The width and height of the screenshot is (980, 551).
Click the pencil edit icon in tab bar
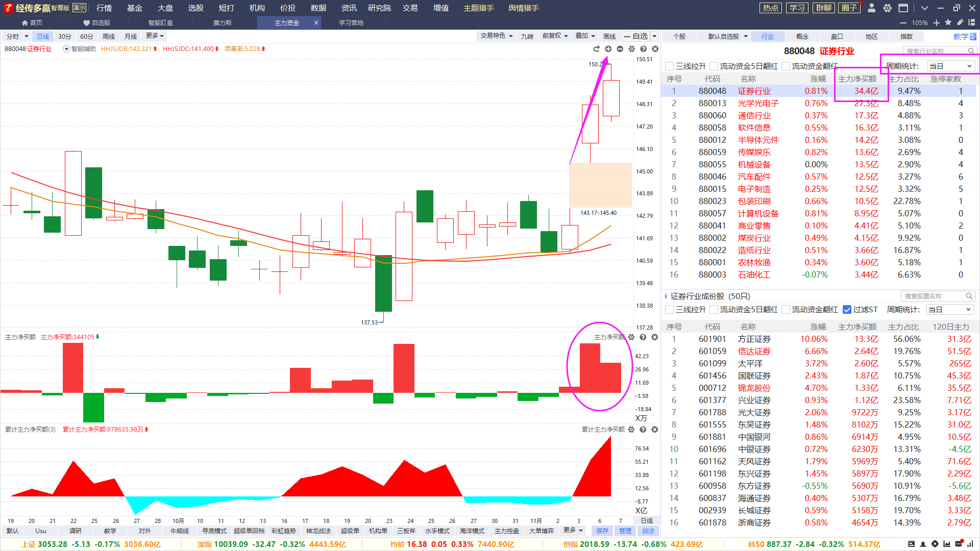click(x=960, y=22)
